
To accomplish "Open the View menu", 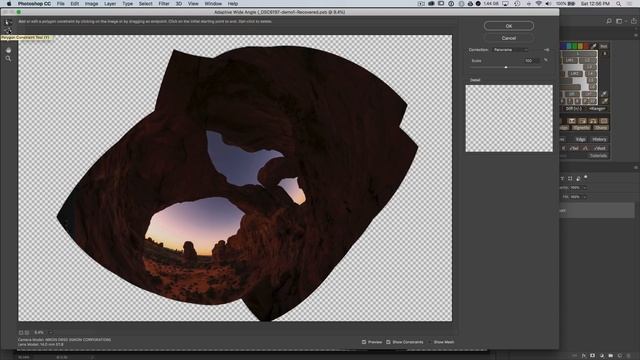I will pyautogui.click(x=193, y=4).
